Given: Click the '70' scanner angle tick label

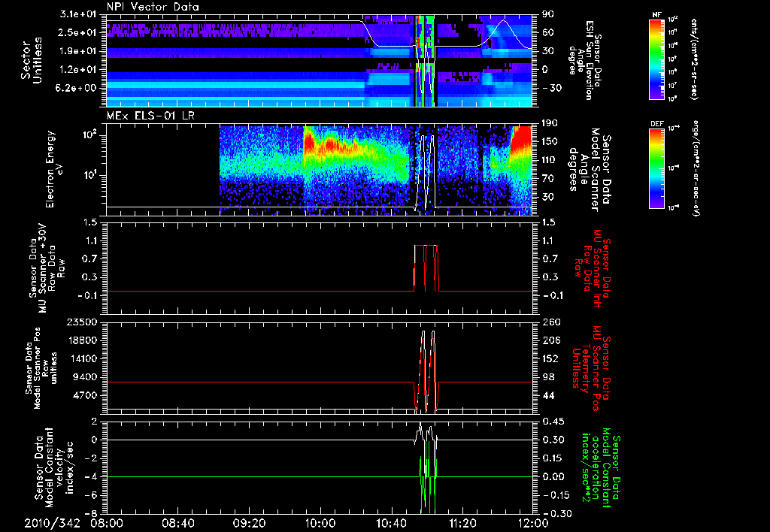Looking at the screenshot, I should coord(547,179).
